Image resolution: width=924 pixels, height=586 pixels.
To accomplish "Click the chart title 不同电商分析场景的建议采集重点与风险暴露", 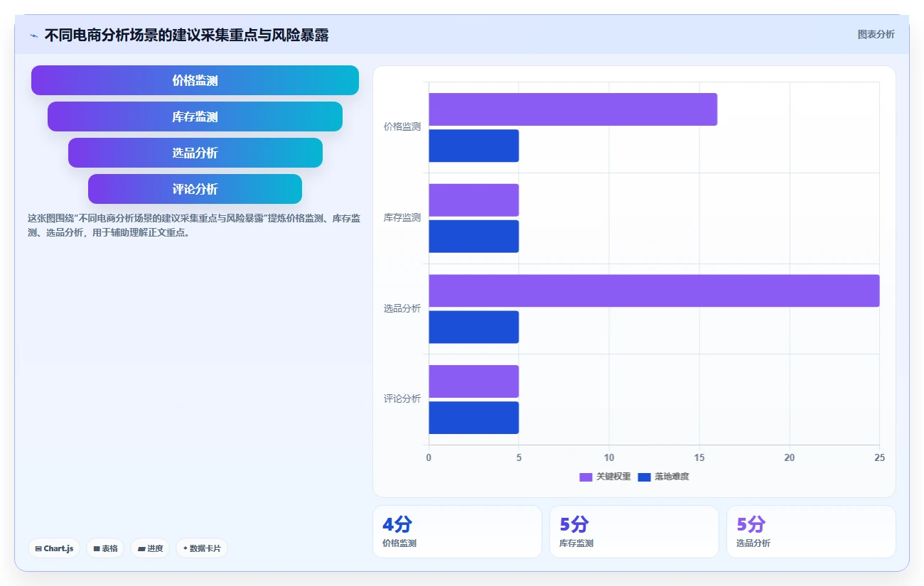I will [x=186, y=36].
